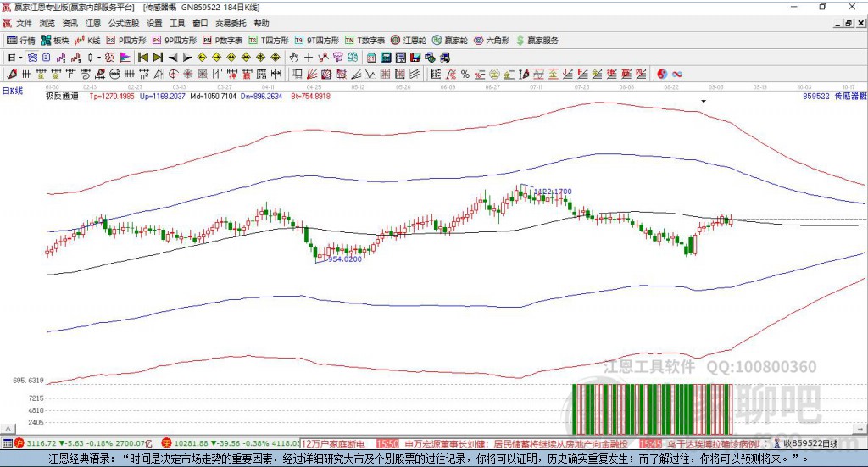Jump to first bar with green skip-back icon
The height and width of the screenshot is (467, 868).
coord(143,57)
